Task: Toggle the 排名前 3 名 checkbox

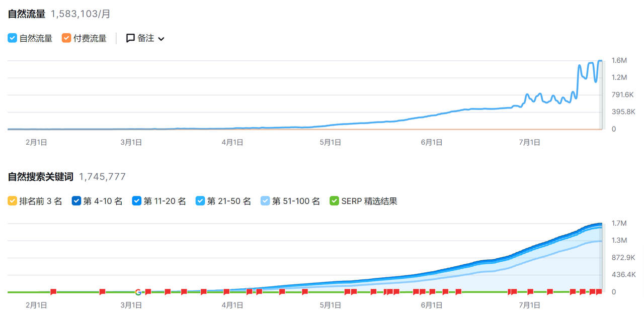Action: tap(13, 201)
